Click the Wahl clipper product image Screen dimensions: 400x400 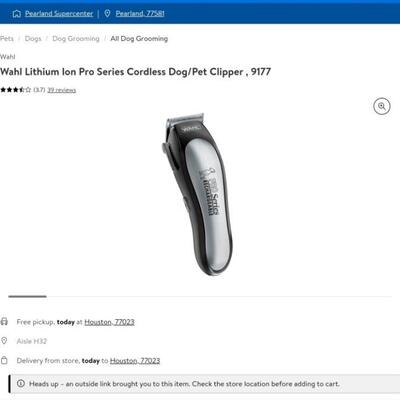[197, 194]
